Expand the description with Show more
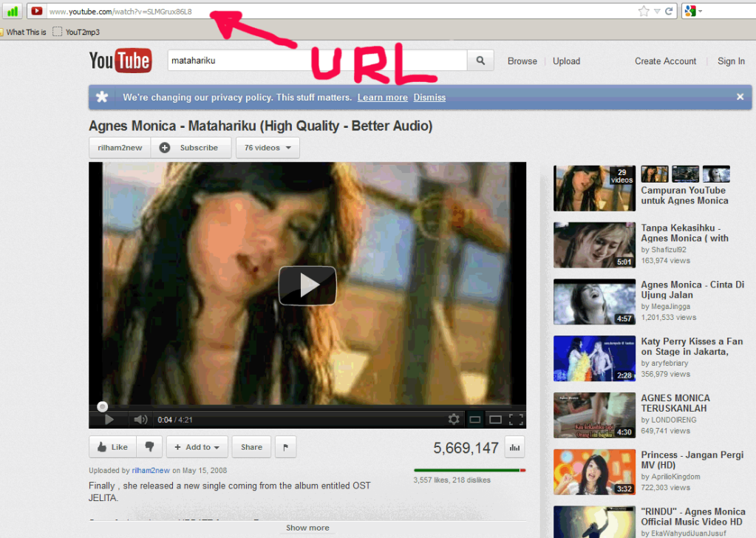 (x=307, y=528)
